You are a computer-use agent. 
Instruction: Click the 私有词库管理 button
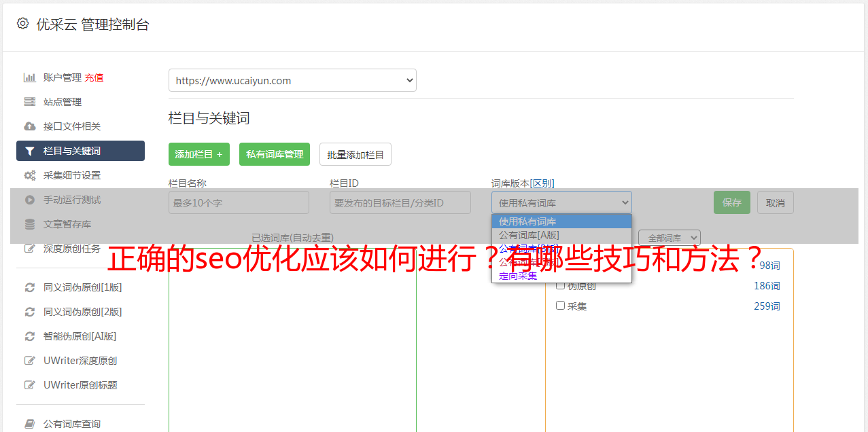pyautogui.click(x=275, y=154)
